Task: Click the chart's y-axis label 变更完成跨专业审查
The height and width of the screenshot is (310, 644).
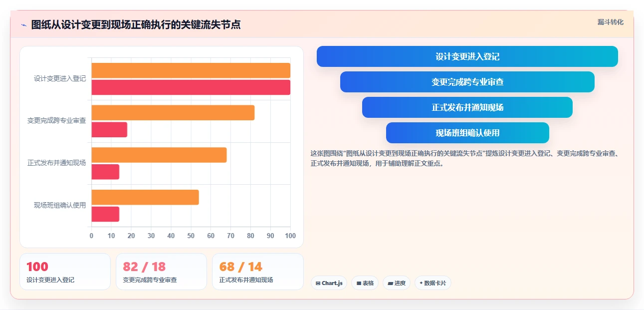Action: [x=56, y=121]
